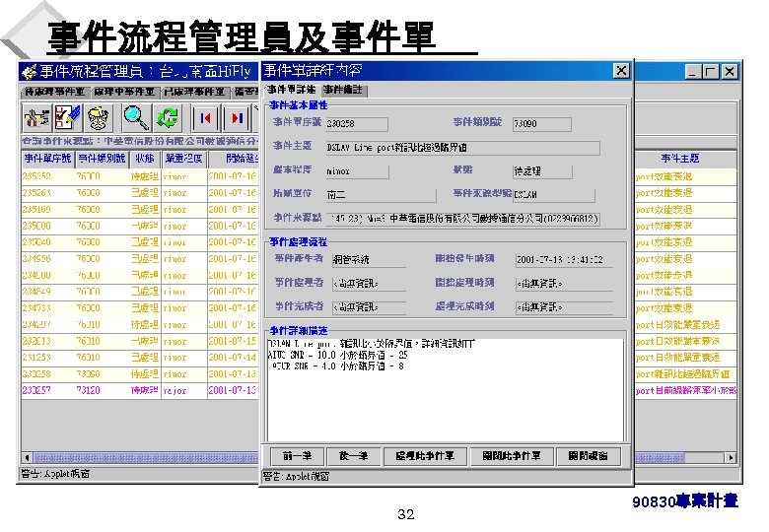Refresh list with green arrows icon
Screen dimensions: 769x532
pyautogui.click(x=168, y=118)
